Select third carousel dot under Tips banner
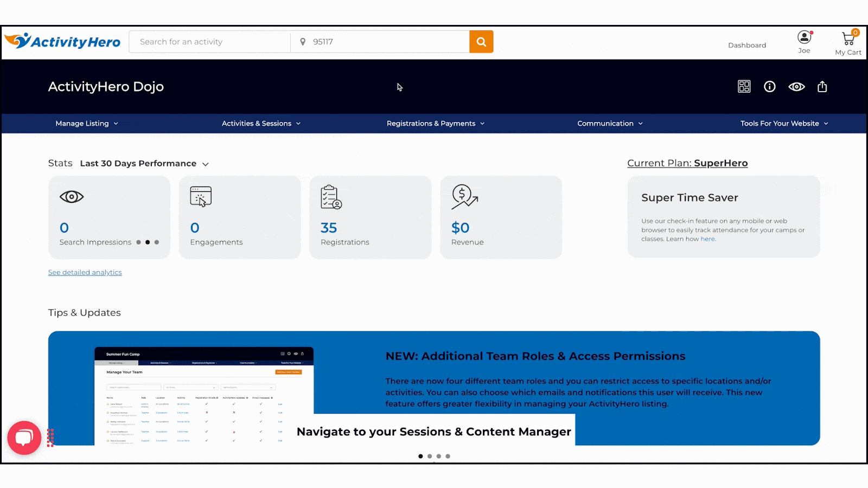 click(x=439, y=456)
